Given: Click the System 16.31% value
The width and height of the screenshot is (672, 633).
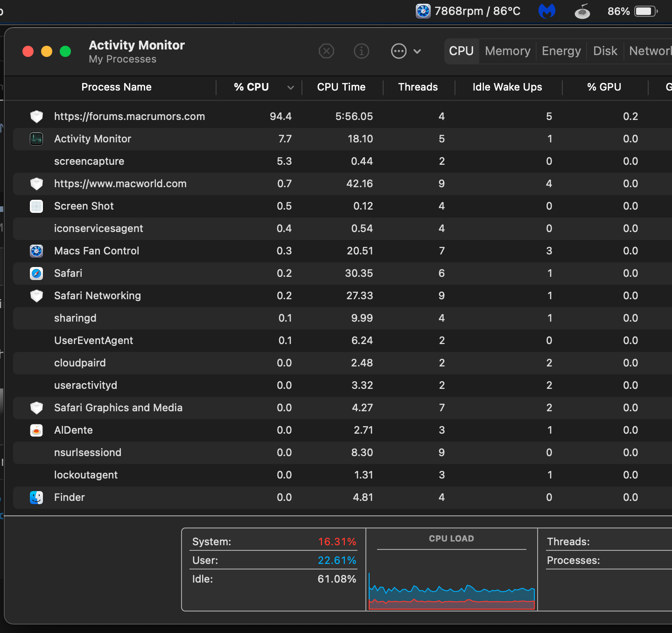Looking at the screenshot, I should 337,542.
